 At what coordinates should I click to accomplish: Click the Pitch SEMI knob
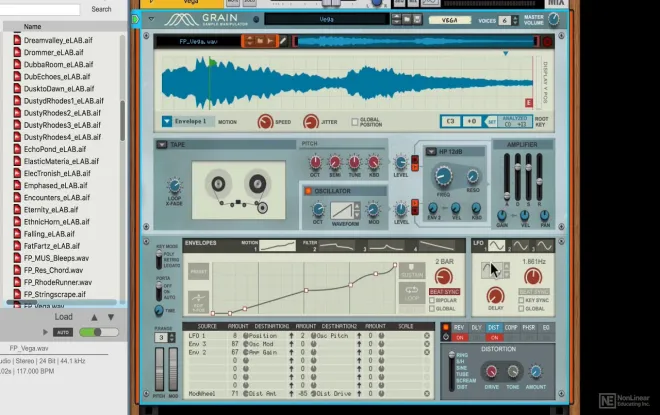coord(335,162)
